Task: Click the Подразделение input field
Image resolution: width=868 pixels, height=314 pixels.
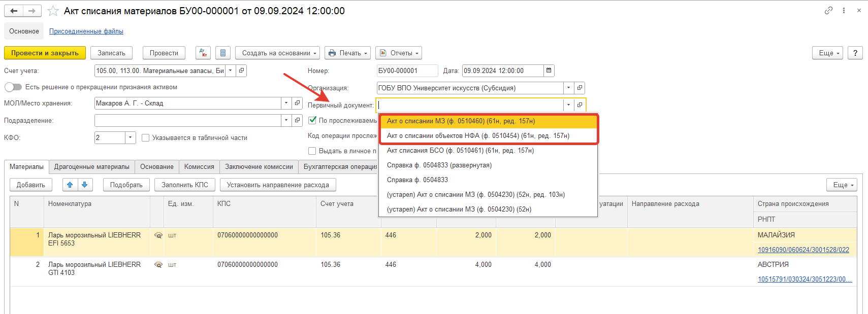Action: pos(187,120)
